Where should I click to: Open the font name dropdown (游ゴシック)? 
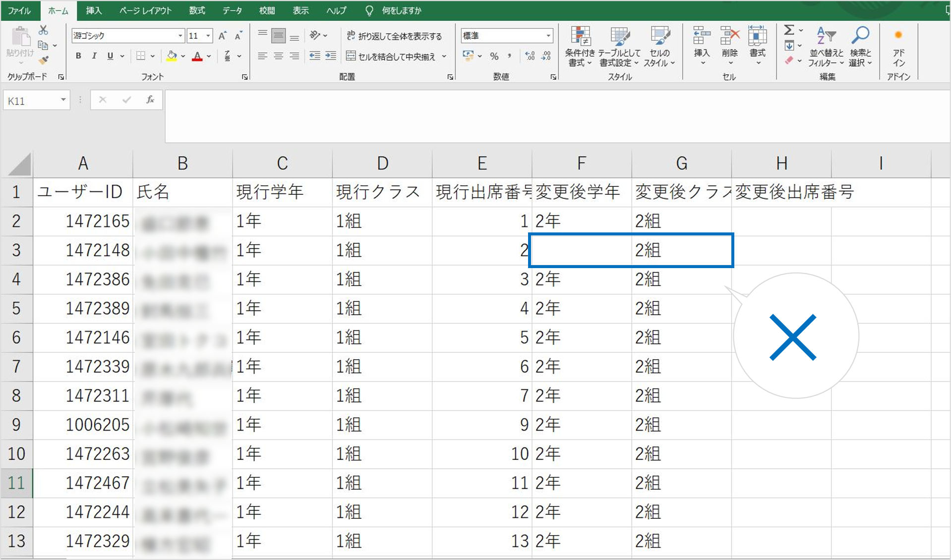pyautogui.click(x=180, y=36)
